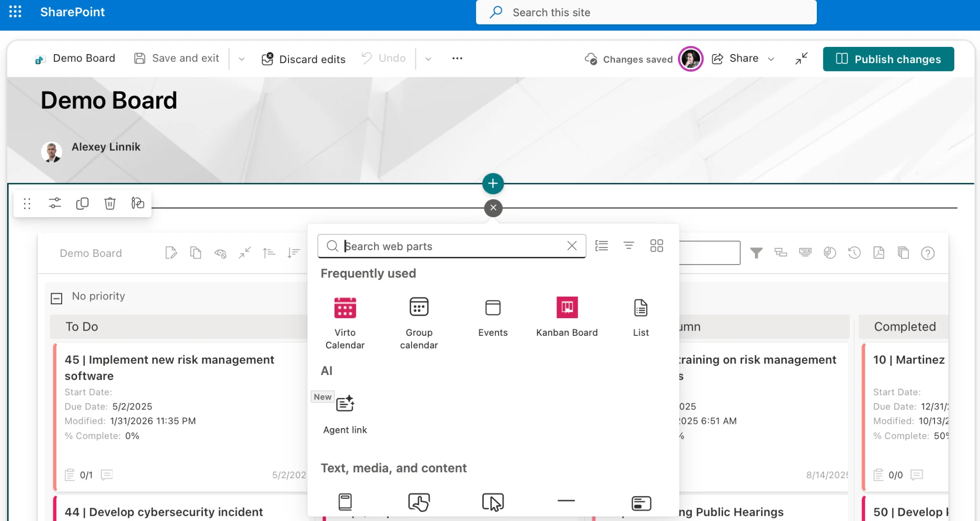Add the Virto Calendar web part
The width and height of the screenshot is (980, 521).
[345, 323]
